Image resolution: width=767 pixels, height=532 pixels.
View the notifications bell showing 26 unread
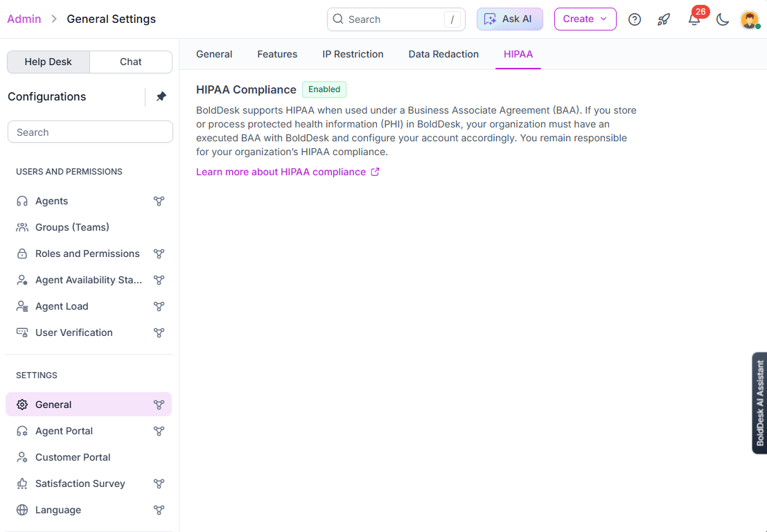pos(694,19)
